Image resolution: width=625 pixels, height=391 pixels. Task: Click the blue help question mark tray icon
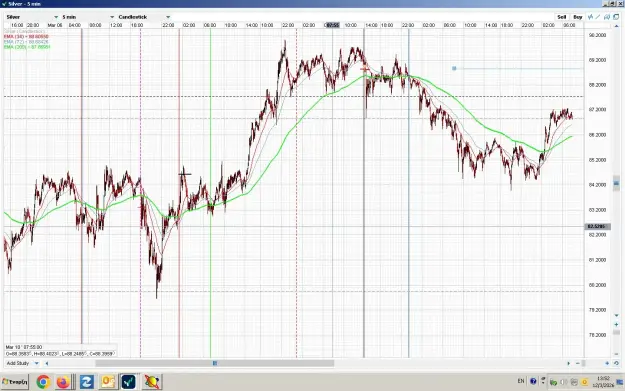tap(533, 381)
